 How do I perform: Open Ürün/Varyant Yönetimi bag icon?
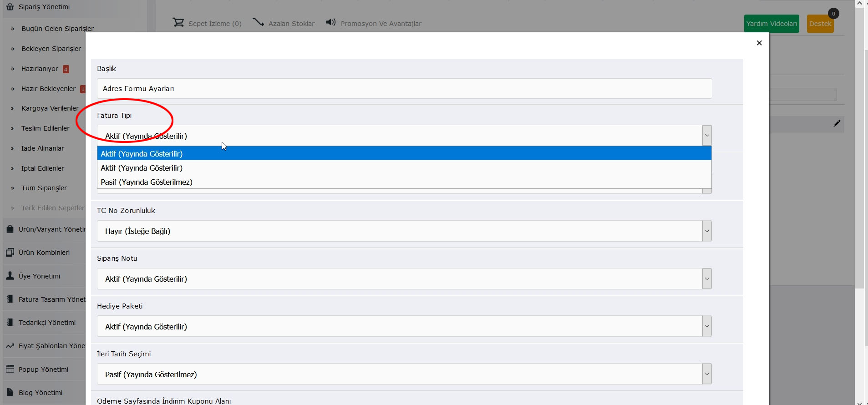10,229
